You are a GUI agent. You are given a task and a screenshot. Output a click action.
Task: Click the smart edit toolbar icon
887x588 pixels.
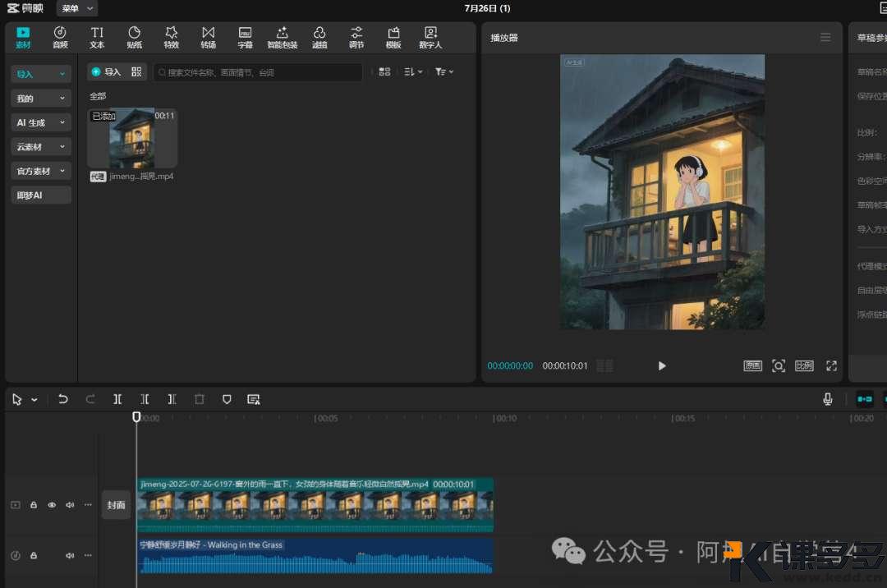coord(254,399)
